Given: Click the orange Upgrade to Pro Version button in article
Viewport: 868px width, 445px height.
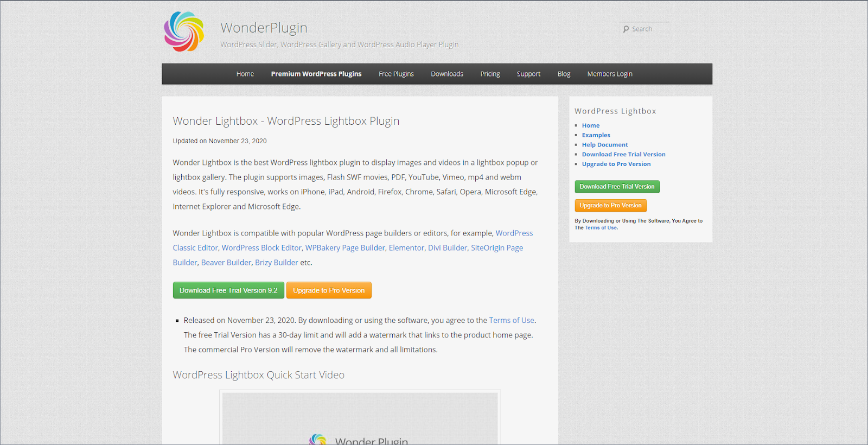Looking at the screenshot, I should point(329,290).
